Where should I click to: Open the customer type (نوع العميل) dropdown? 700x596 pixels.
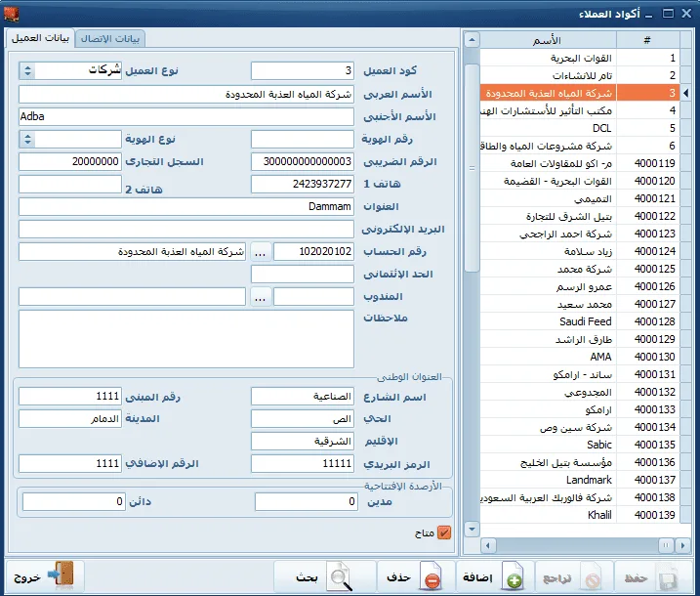pyautogui.click(x=27, y=70)
